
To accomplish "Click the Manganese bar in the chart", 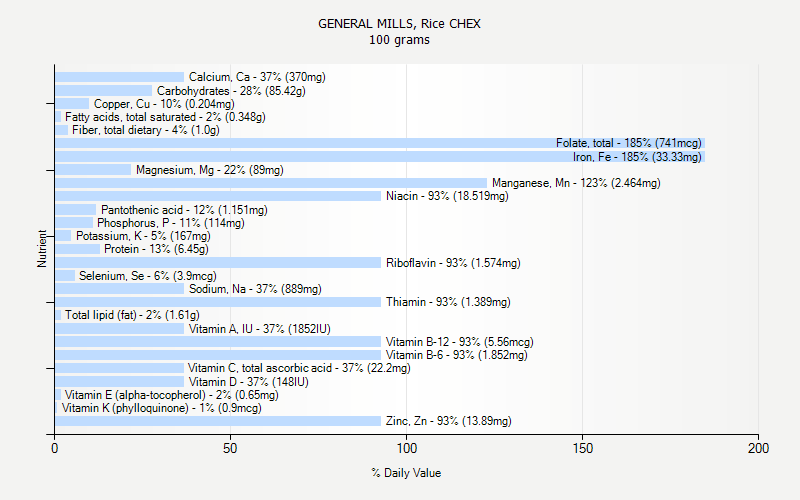I will 271,183.
